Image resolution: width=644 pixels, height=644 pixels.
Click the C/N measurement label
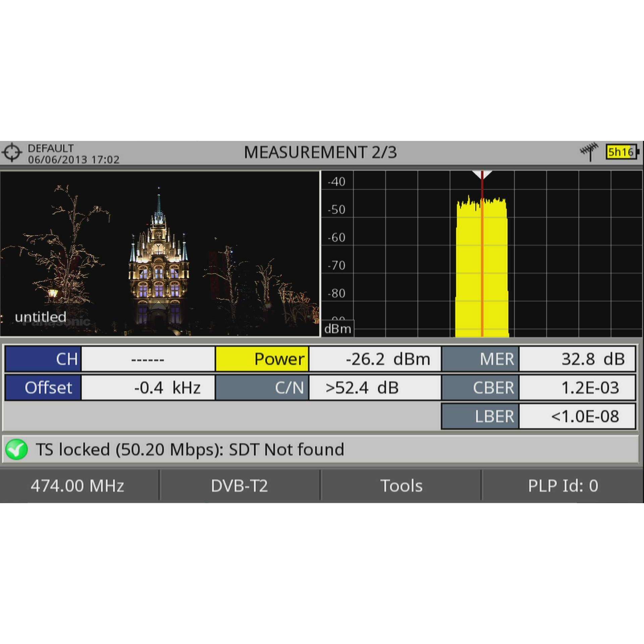[262, 388]
